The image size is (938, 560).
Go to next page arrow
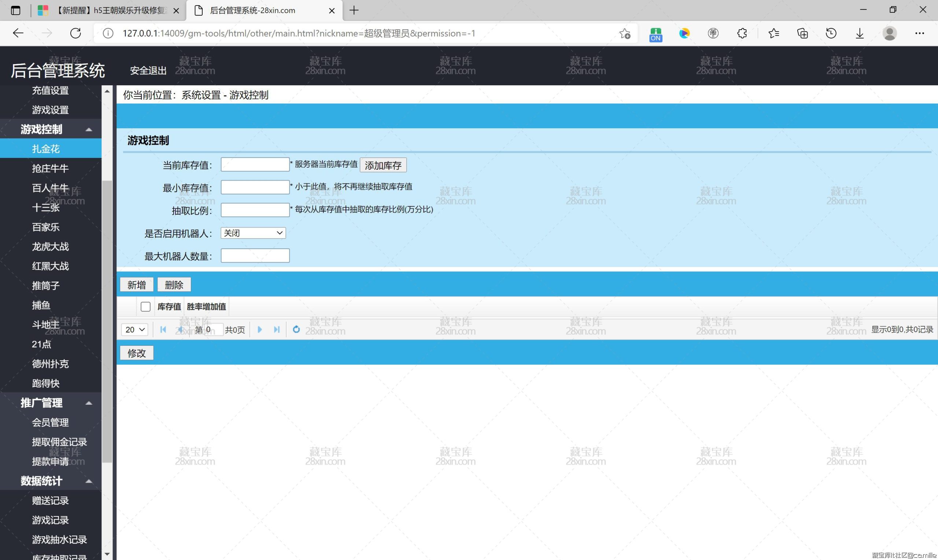point(260,329)
